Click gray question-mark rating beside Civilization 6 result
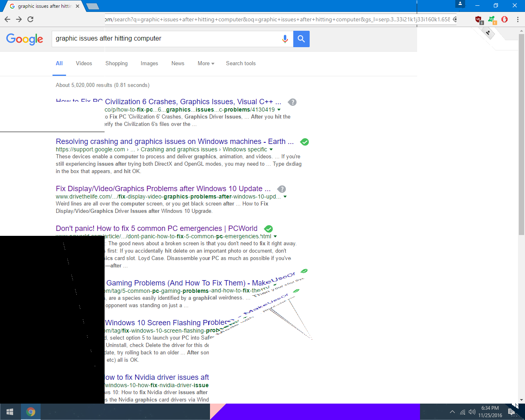This screenshot has width=525, height=420. pos(292,102)
